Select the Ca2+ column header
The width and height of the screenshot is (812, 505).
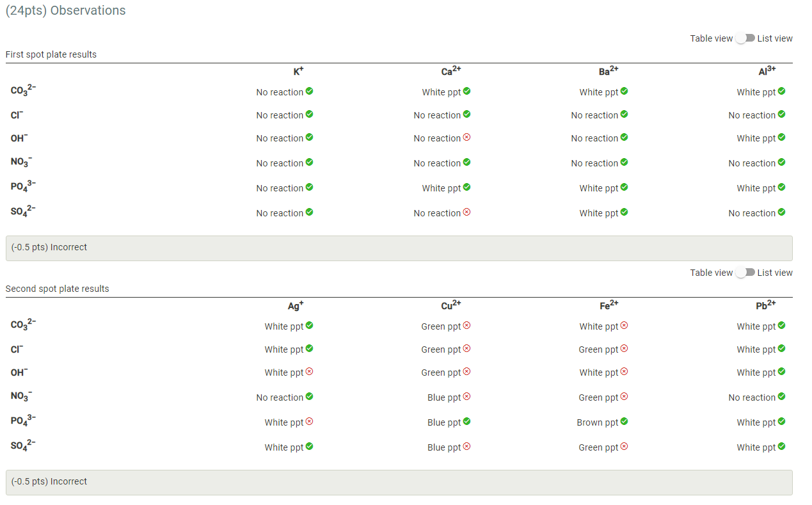pyautogui.click(x=450, y=71)
